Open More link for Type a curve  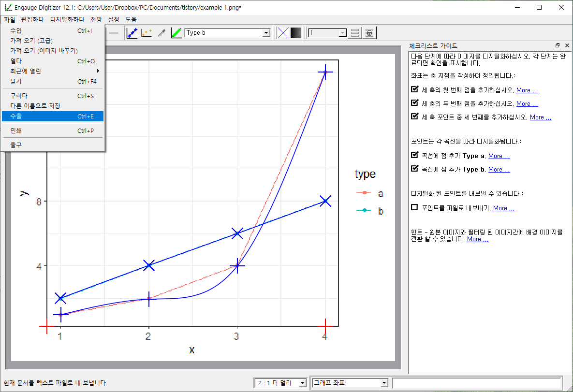click(499, 156)
